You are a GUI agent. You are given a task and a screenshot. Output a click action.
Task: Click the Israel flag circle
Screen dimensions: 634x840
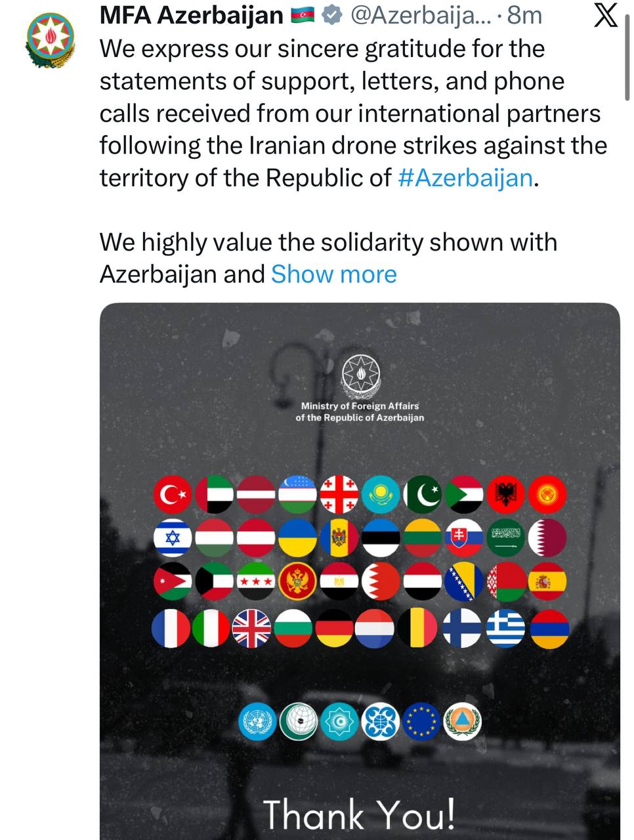(x=173, y=538)
